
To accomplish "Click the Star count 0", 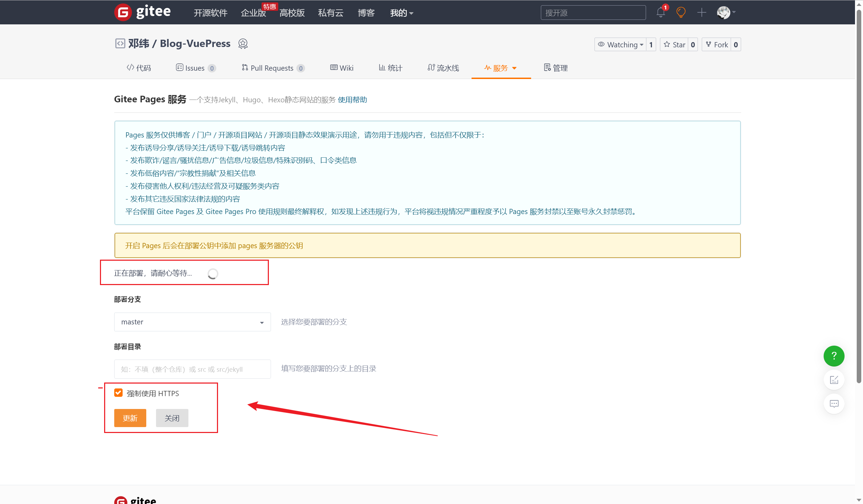I will [693, 45].
